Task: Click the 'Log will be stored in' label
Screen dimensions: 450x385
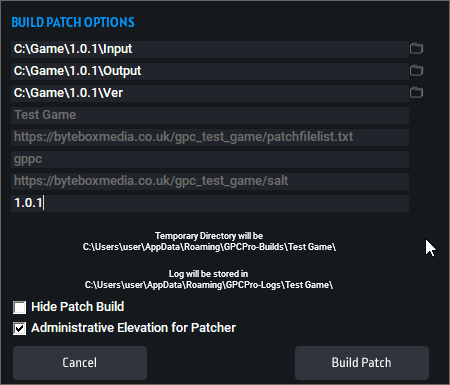Action: pyautogui.click(x=208, y=274)
